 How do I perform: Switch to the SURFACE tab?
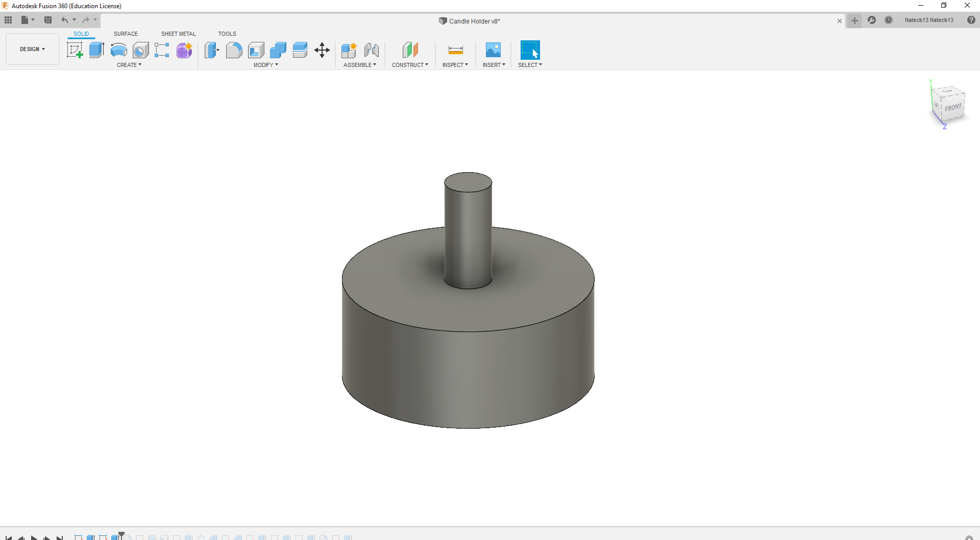[126, 34]
